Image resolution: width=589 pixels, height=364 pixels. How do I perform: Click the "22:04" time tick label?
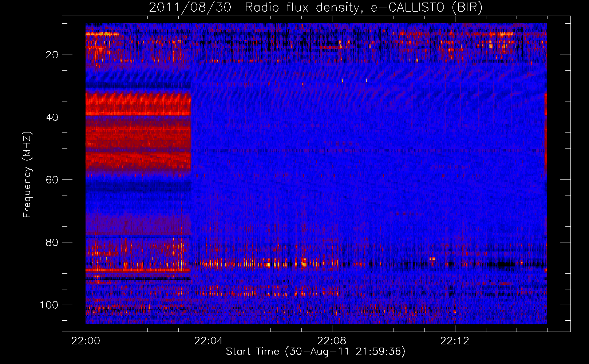[209, 341]
